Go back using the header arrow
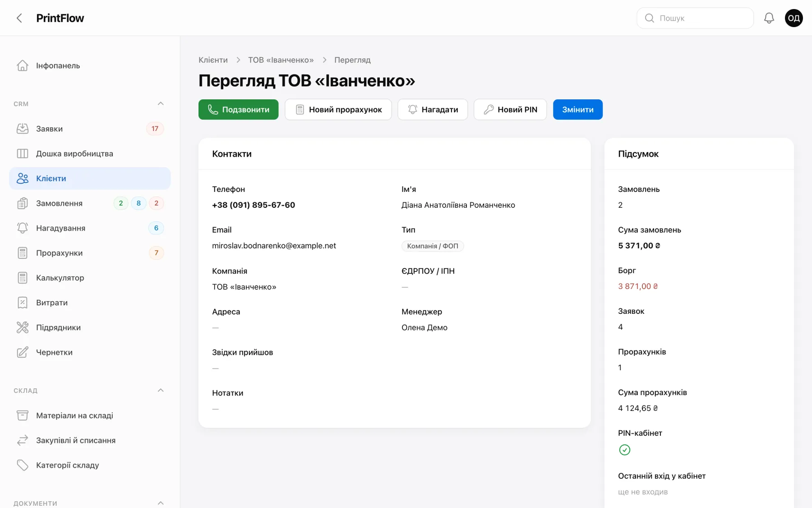 pyautogui.click(x=19, y=18)
